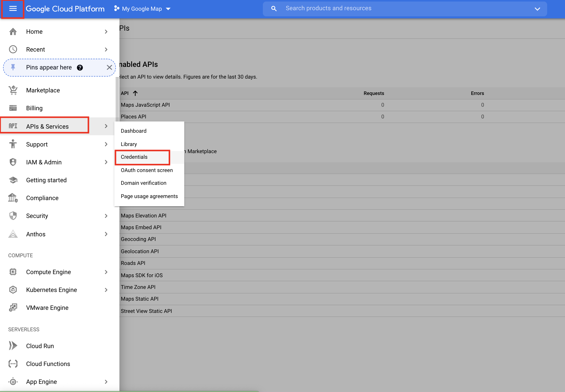Click the Compute Engine chip icon
The width and height of the screenshot is (565, 392).
[x=13, y=272]
